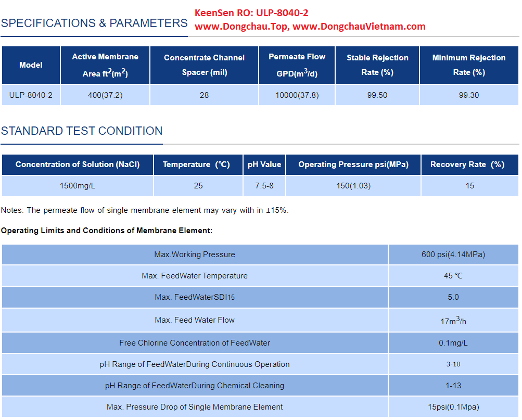Click the STANDARD TEST CONDITION heading

click(82, 131)
